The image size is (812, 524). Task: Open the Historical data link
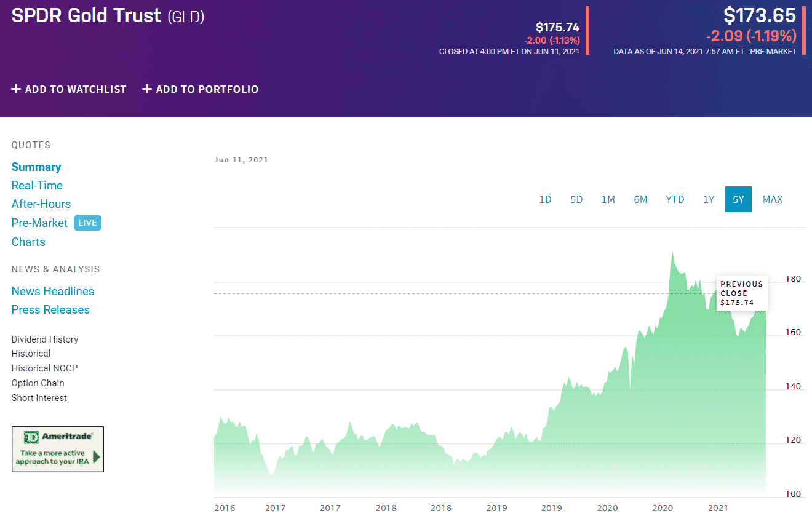pyautogui.click(x=31, y=354)
